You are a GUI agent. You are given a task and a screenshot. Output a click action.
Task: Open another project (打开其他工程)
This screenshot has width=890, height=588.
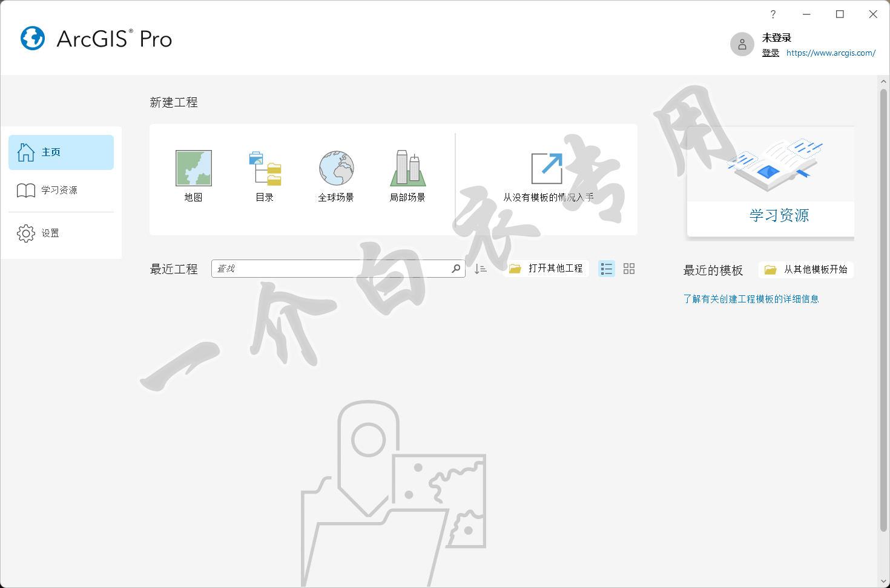pos(546,269)
